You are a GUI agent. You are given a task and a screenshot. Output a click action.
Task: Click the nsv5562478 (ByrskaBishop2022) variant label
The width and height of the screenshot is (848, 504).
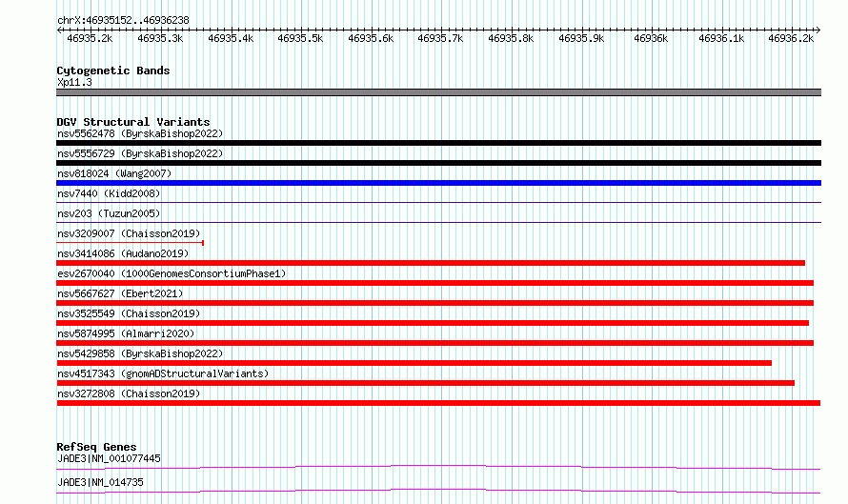(140, 133)
